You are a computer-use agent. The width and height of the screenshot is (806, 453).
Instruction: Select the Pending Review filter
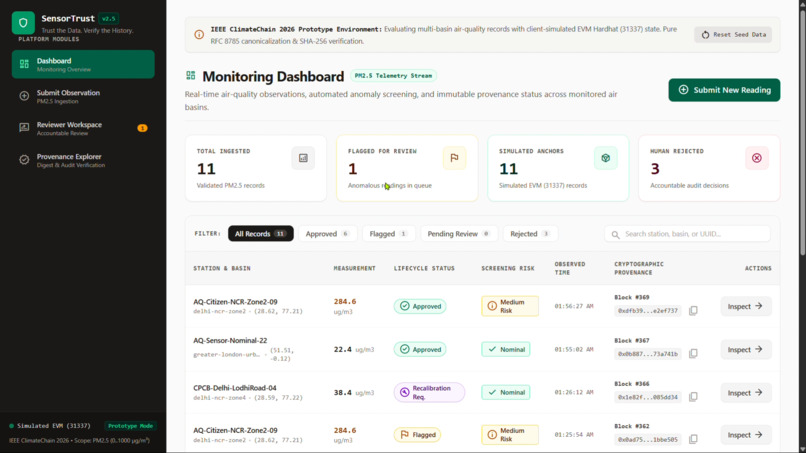point(459,233)
